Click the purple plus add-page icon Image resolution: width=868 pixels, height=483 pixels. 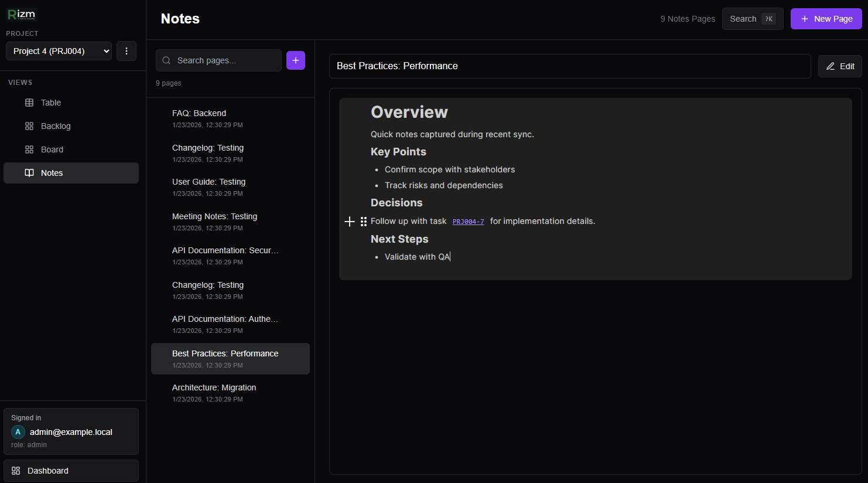(296, 60)
